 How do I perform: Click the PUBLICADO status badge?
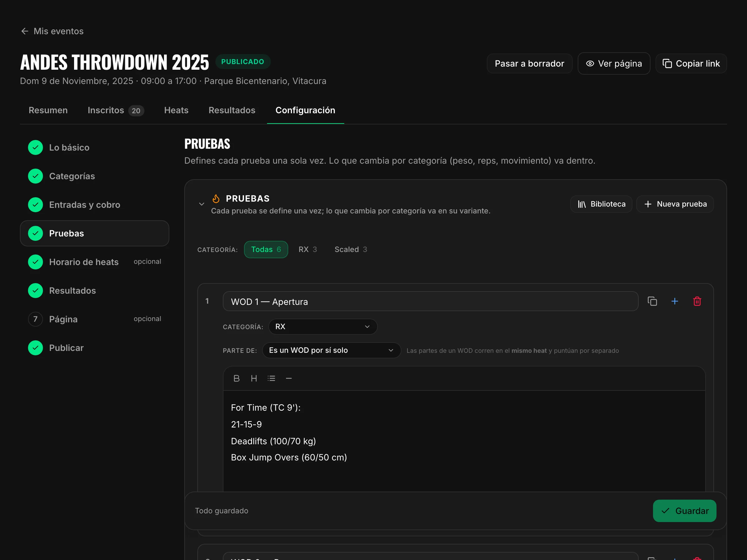pyautogui.click(x=242, y=62)
